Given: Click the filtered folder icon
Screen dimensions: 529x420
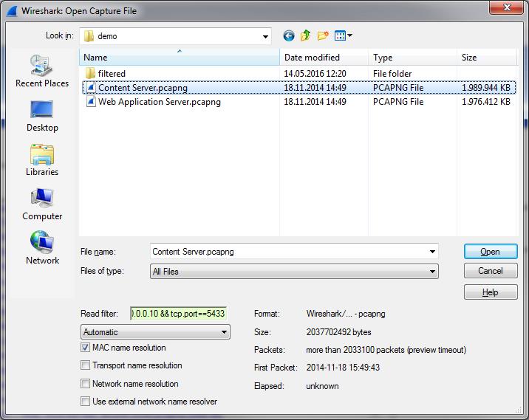Looking at the screenshot, I should click(x=90, y=73).
